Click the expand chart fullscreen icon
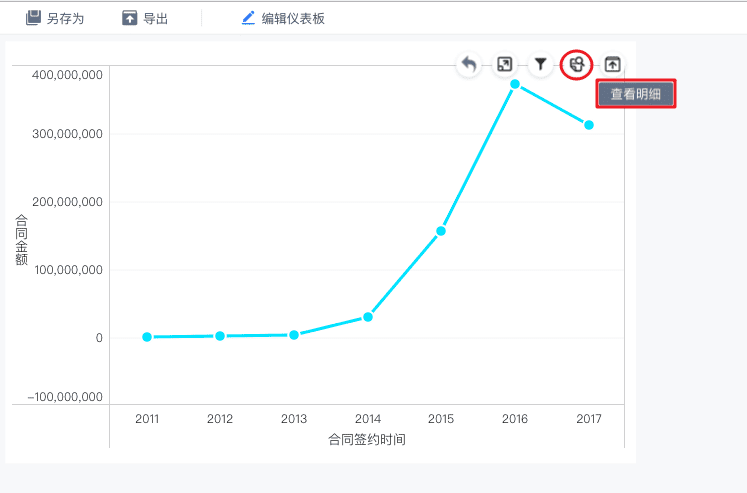 [x=505, y=65]
